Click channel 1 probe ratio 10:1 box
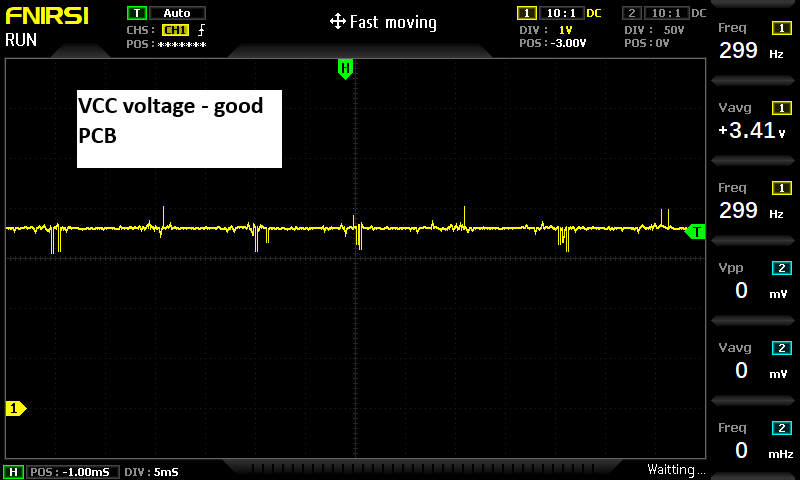 [x=561, y=13]
